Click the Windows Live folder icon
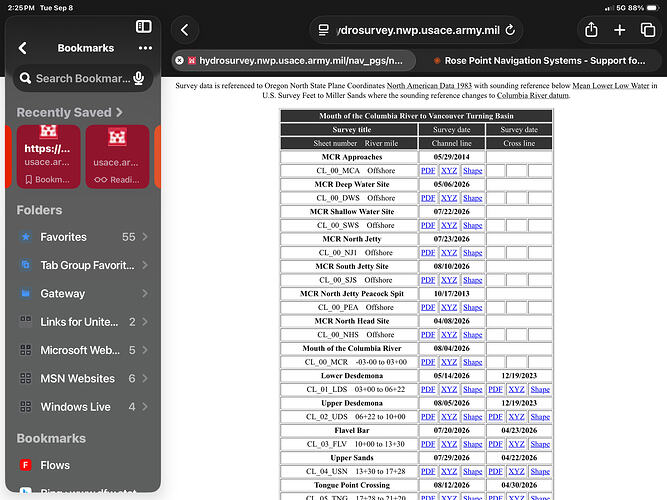This screenshot has height=500, width=667. [26, 406]
